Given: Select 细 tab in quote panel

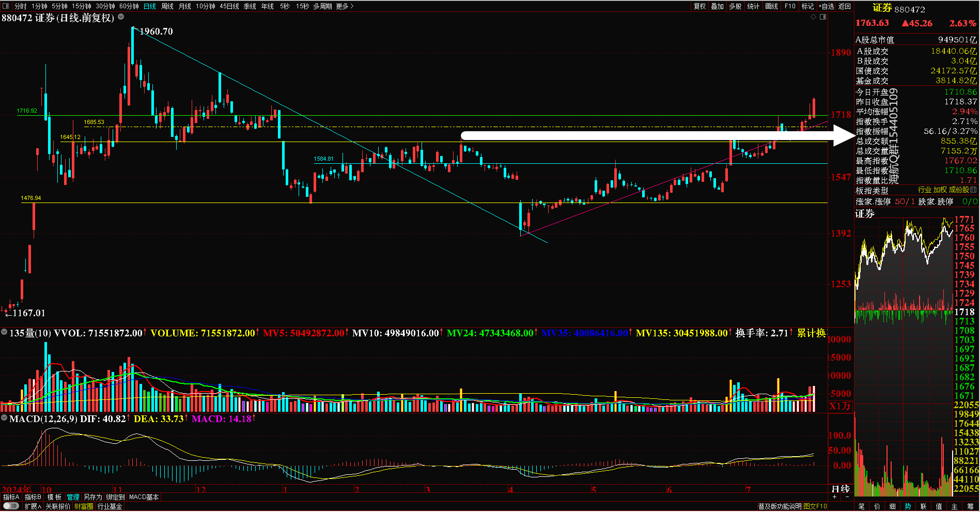Looking at the screenshot, I should 892,506.
